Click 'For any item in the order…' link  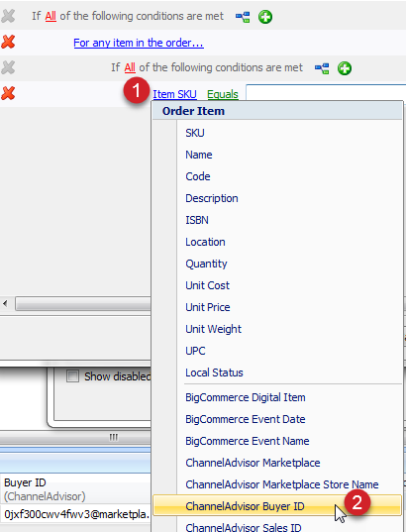139,43
